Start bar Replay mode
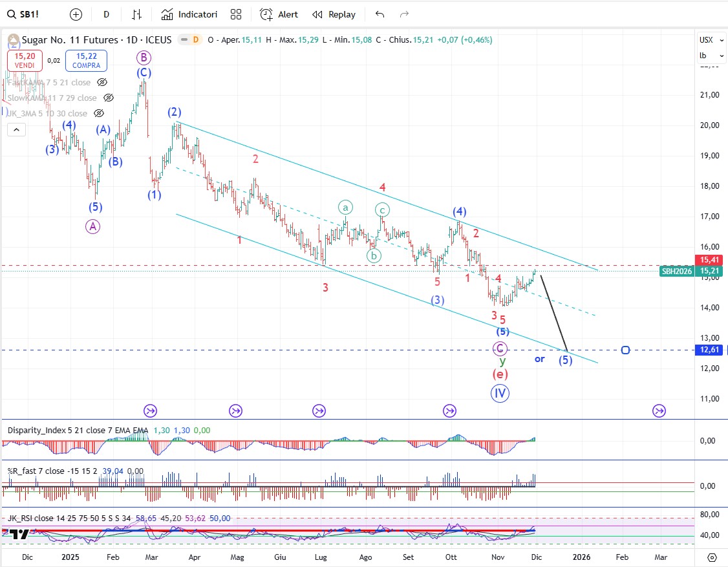Screen dimensions: 728x567 (334, 14)
